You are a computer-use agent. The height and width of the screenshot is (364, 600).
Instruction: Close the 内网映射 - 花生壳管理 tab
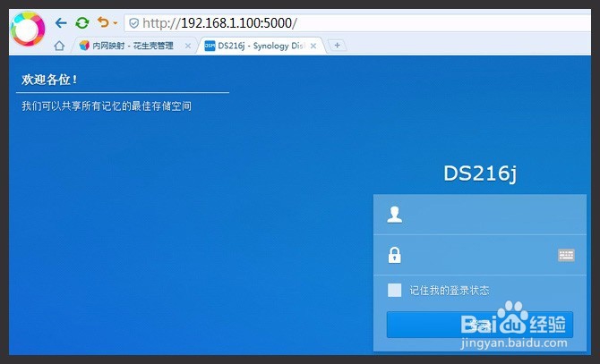187,46
